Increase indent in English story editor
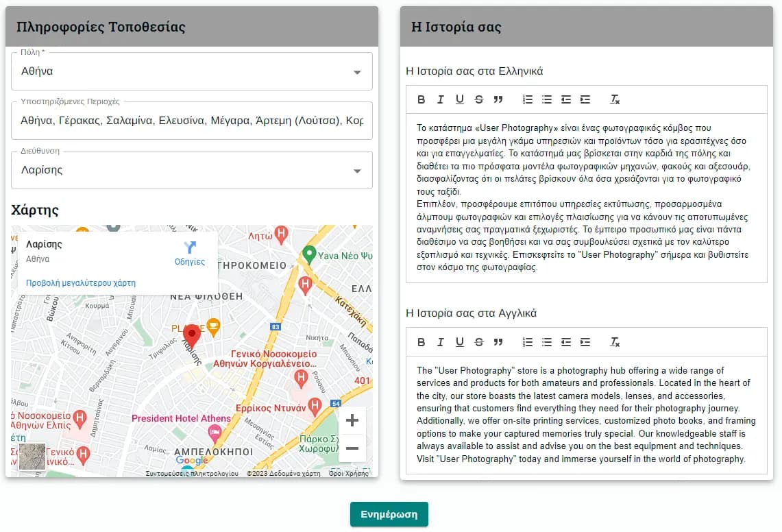Image resolution: width=782 pixels, height=532 pixels. (x=585, y=342)
